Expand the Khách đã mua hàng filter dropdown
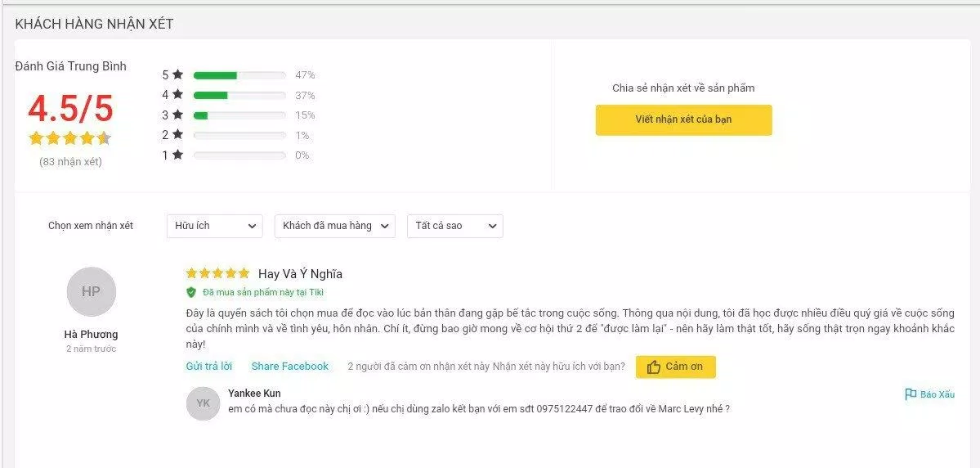 click(x=334, y=226)
